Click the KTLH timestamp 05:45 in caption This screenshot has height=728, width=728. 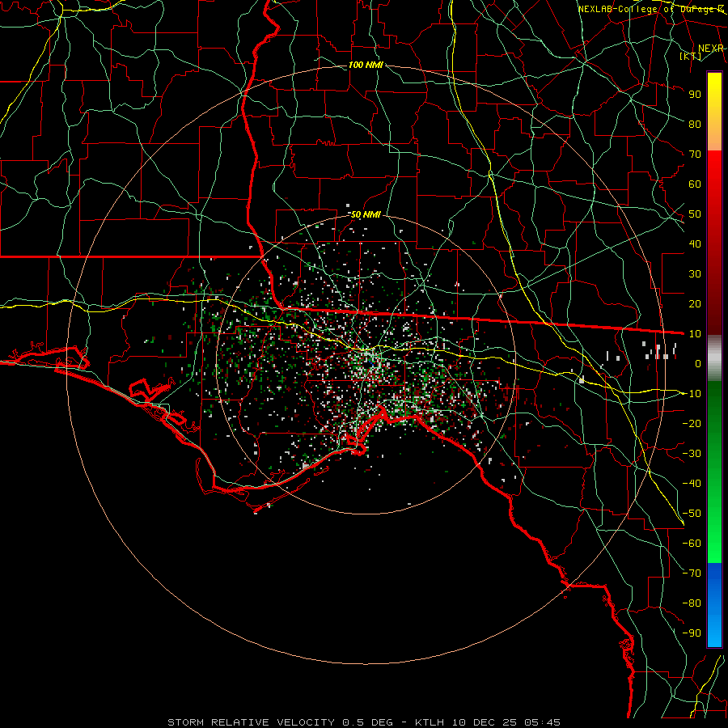542,722
